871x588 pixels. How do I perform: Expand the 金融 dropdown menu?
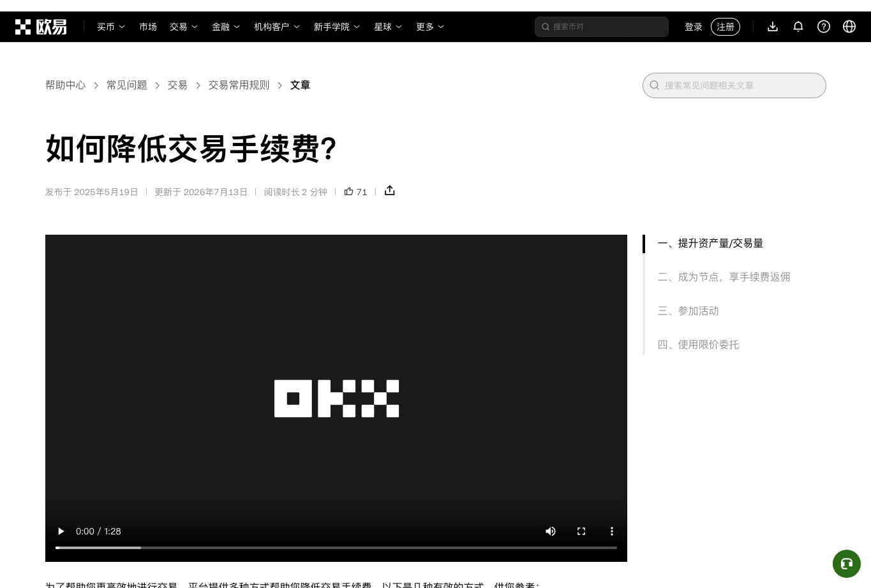tap(226, 27)
